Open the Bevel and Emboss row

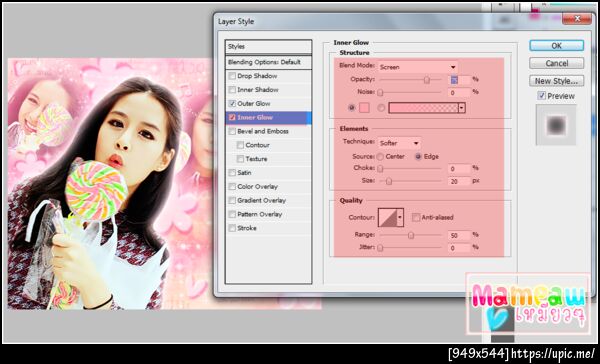(x=268, y=131)
